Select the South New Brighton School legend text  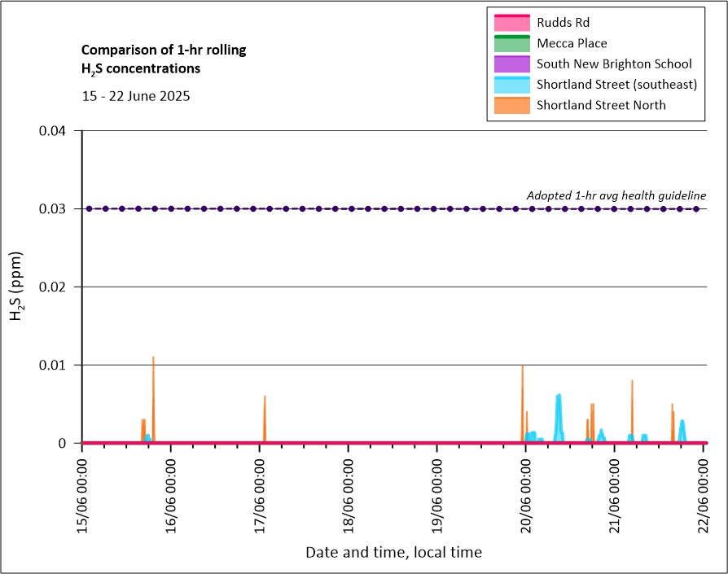(x=614, y=64)
